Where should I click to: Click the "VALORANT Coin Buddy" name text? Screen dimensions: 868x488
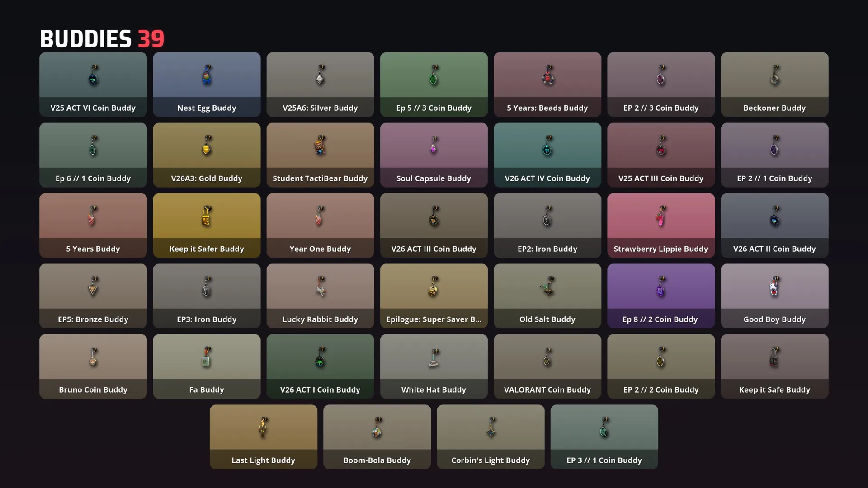(x=547, y=390)
